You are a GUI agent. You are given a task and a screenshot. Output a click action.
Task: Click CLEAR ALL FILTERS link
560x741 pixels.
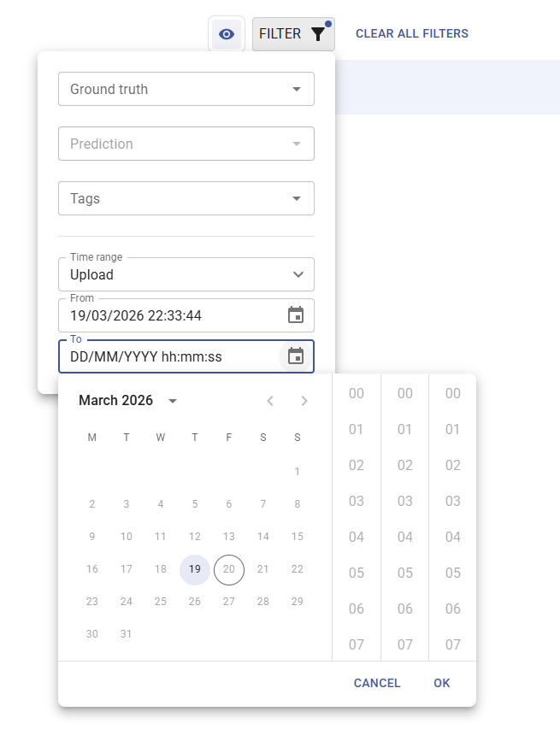coord(411,34)
